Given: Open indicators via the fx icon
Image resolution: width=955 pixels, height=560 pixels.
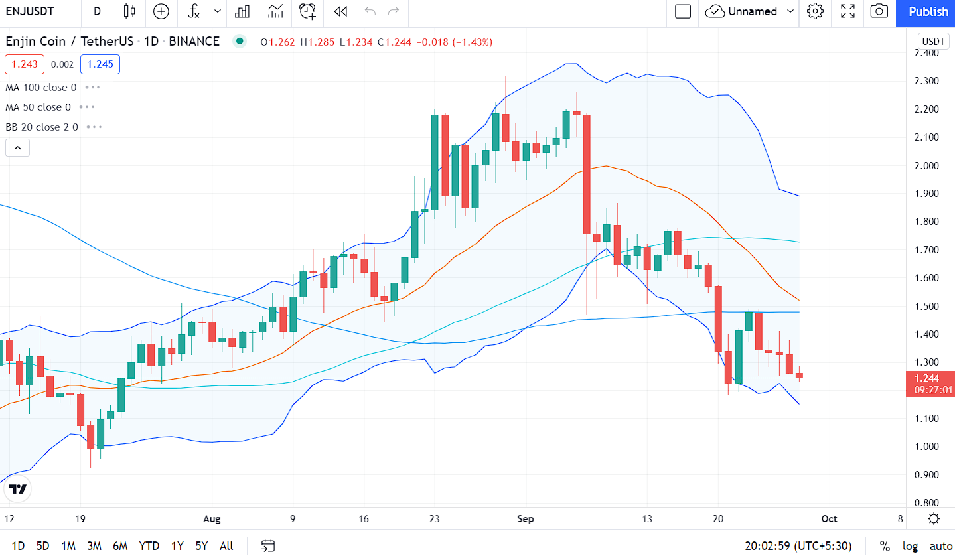Looking at the screenshot, I should [x=194, y=11].
